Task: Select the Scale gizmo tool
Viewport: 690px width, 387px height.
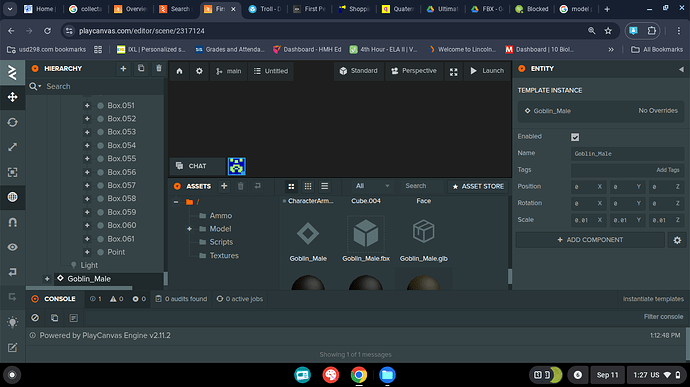Action: pyautogui.click(x=12, y=147)
